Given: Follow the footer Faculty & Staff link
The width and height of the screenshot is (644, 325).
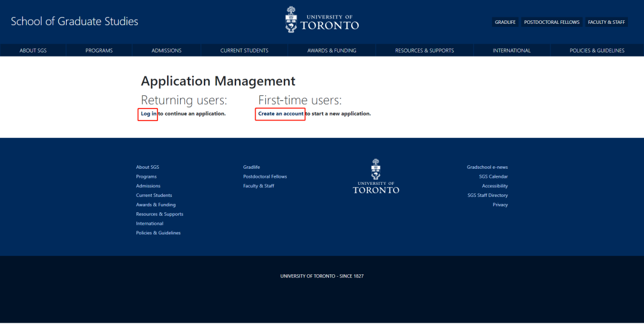Looking at the screenshot, I should tap(258, 186).
